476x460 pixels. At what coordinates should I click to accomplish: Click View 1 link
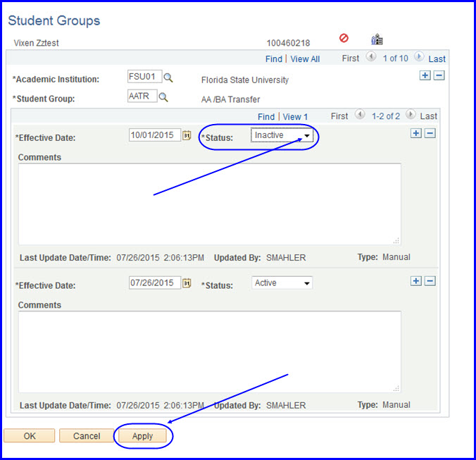(295, 117)
